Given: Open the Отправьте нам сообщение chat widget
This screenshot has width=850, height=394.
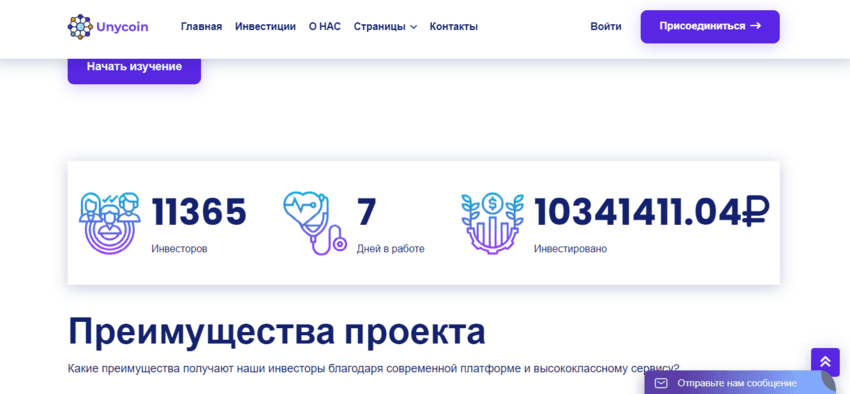Looking at the screenshot, I should pyautogui.click(x=740, y=383).
